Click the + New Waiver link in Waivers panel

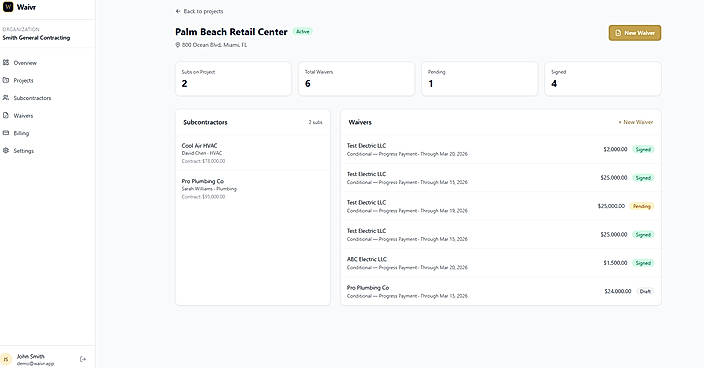point(636,122)
